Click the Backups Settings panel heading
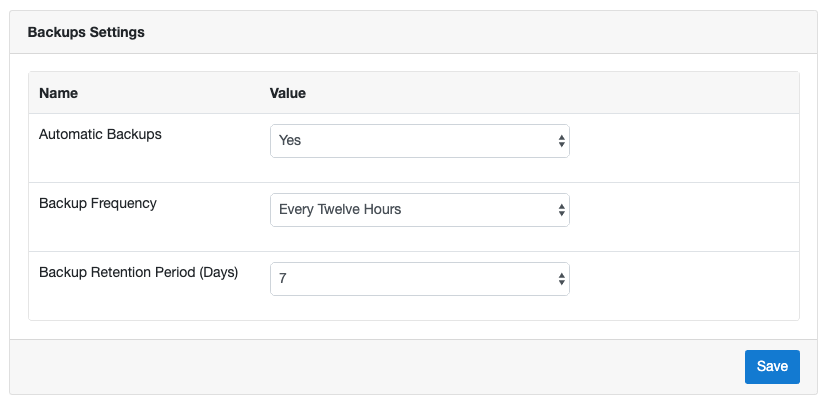Screen dimensions: 829x407 pos(86,32)
